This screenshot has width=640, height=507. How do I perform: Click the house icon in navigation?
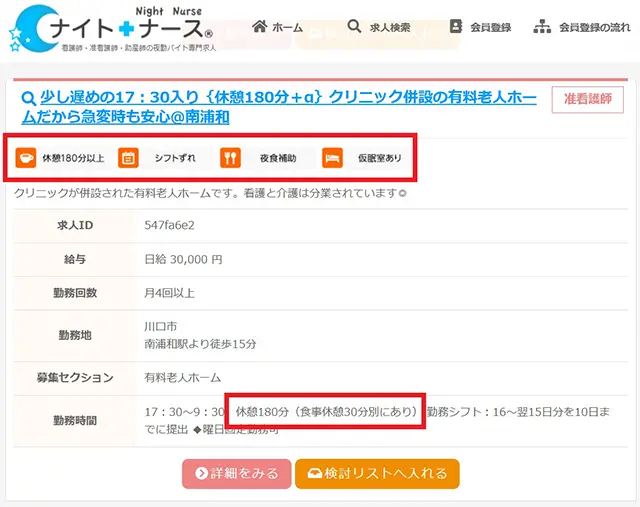pos(259,27)
